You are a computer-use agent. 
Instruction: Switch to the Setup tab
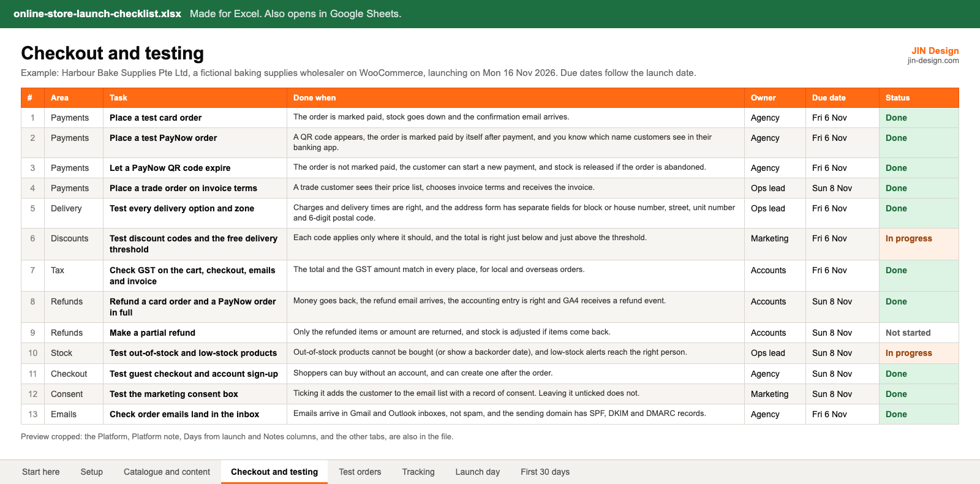coord(92,472)
